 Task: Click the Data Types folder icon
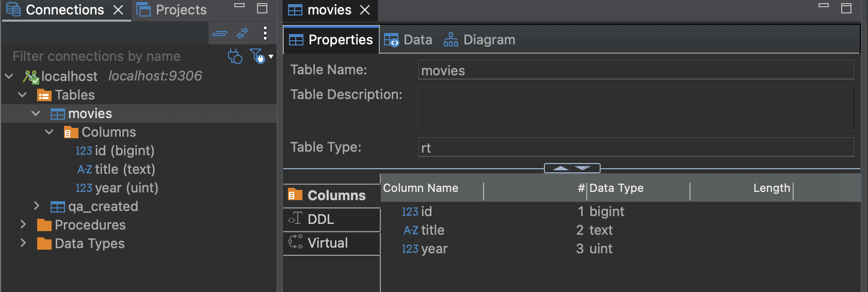[x=44, y=244]
